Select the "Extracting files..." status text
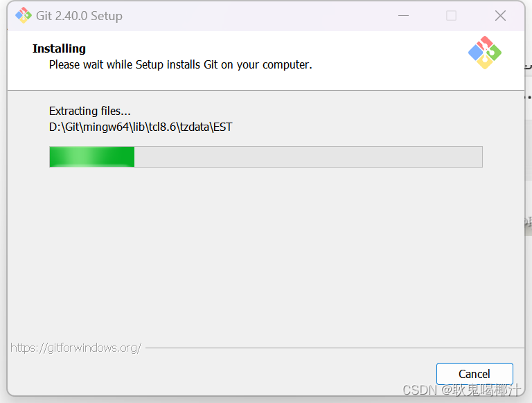This screenshot has width=532, height=403. click(x=89, y=111)
